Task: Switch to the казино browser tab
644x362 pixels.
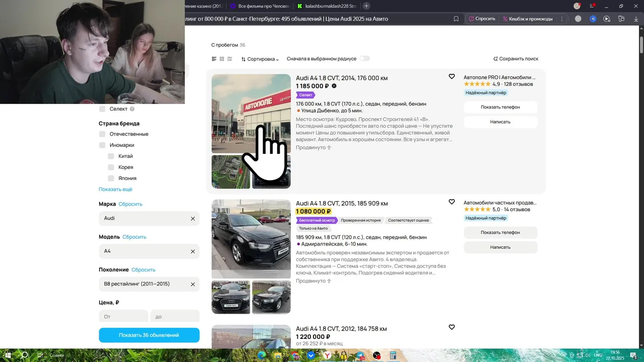Action: (x=204, y=6)
